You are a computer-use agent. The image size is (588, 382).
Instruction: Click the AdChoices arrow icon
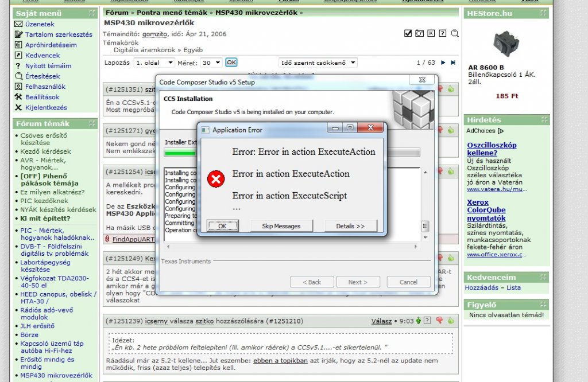(x=501, y=131)
